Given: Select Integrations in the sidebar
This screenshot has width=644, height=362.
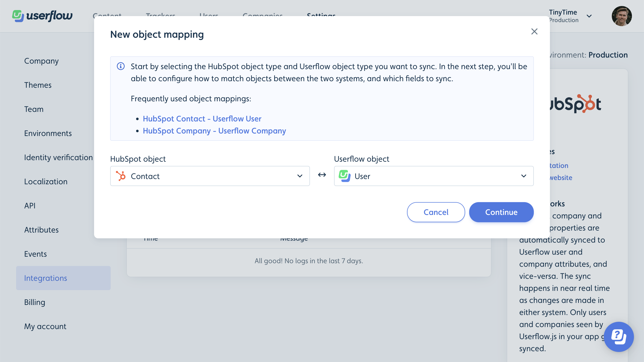Looking at the screenshot, I should coord(63,278).
